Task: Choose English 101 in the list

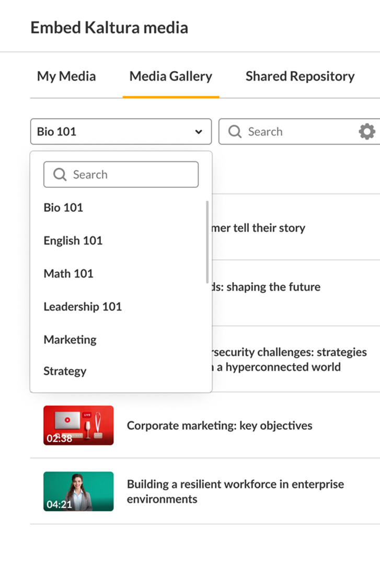Action: (73, 240)
